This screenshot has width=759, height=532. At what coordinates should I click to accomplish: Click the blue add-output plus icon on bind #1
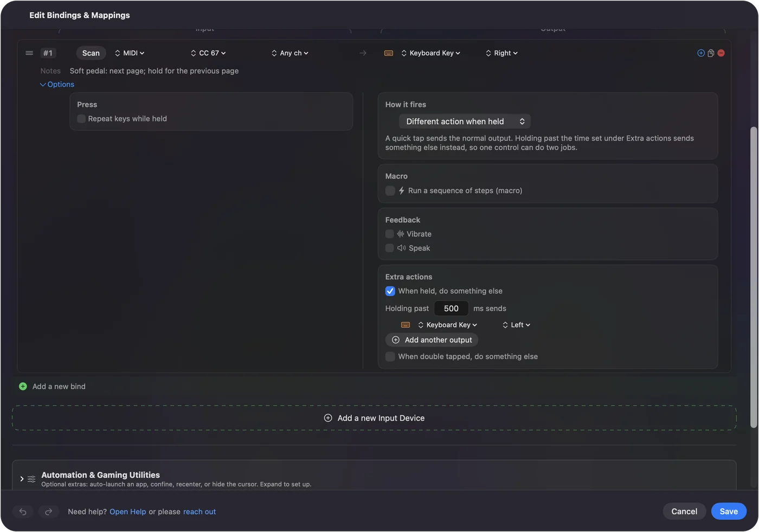[701, 53]
